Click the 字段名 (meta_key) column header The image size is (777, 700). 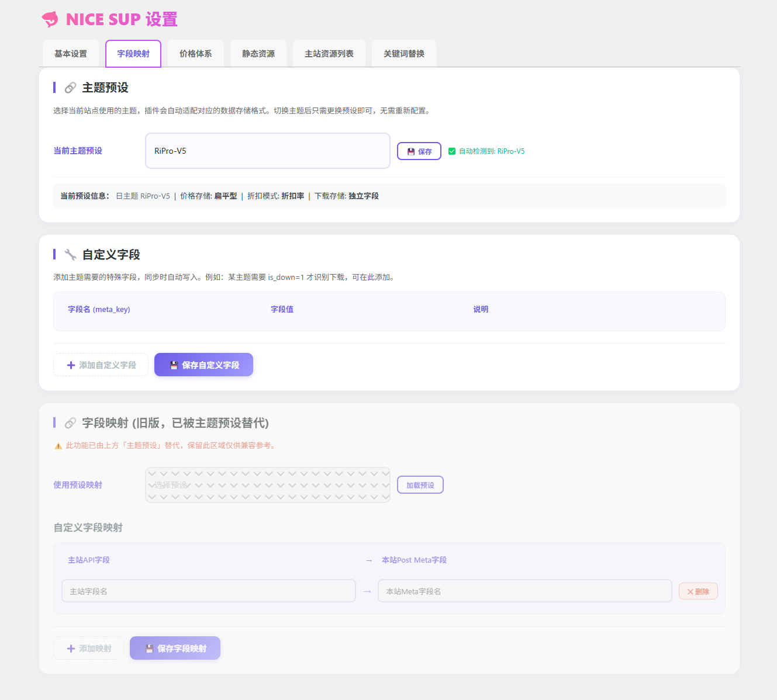(x=99, y=309)
